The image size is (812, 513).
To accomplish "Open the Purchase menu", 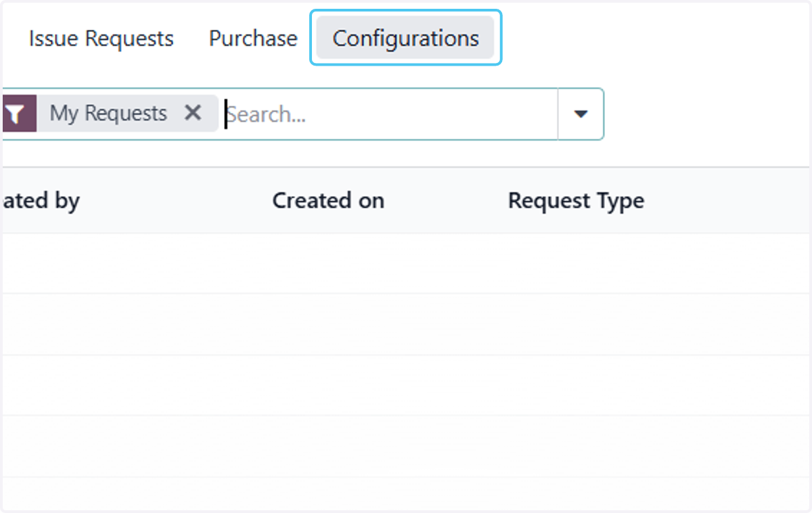I will point(253,39).
